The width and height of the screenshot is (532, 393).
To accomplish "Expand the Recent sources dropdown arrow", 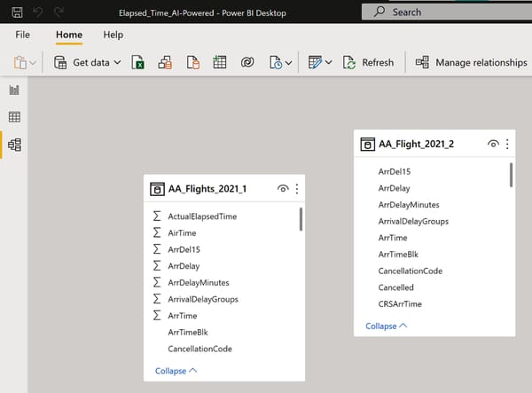I will click(x=289, y=63).
